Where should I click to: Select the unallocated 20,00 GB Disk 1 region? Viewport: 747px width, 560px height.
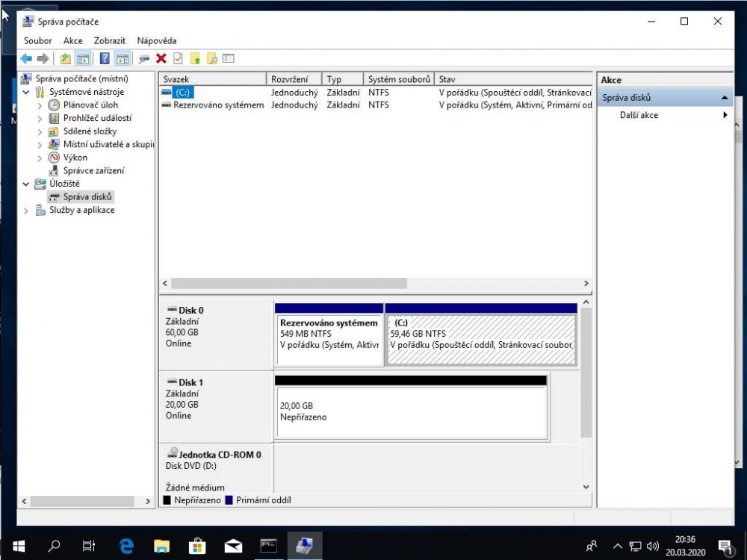coord(411,411)
